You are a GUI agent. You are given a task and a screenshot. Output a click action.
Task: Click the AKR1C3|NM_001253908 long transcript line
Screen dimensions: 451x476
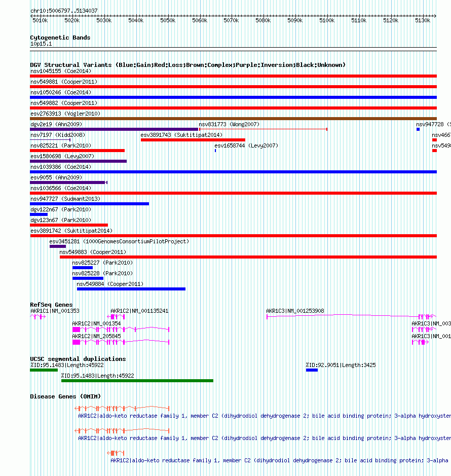pos(352,316)
